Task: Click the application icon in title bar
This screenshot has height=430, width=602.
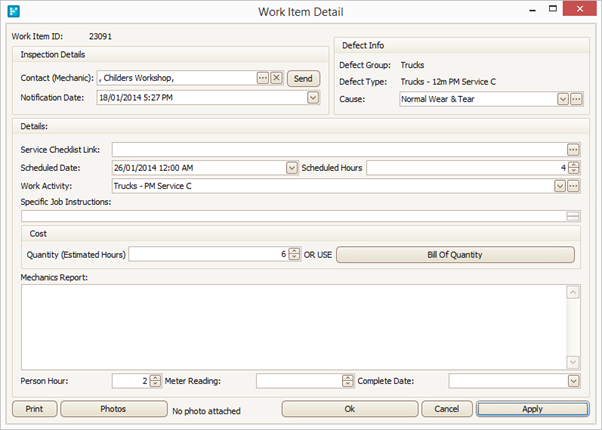Action: point(12,11)
